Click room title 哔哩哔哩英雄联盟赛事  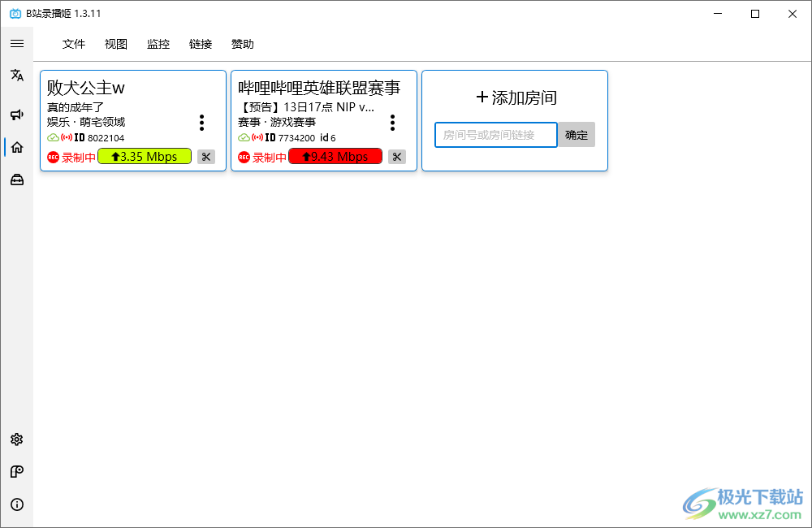[319, 88]
